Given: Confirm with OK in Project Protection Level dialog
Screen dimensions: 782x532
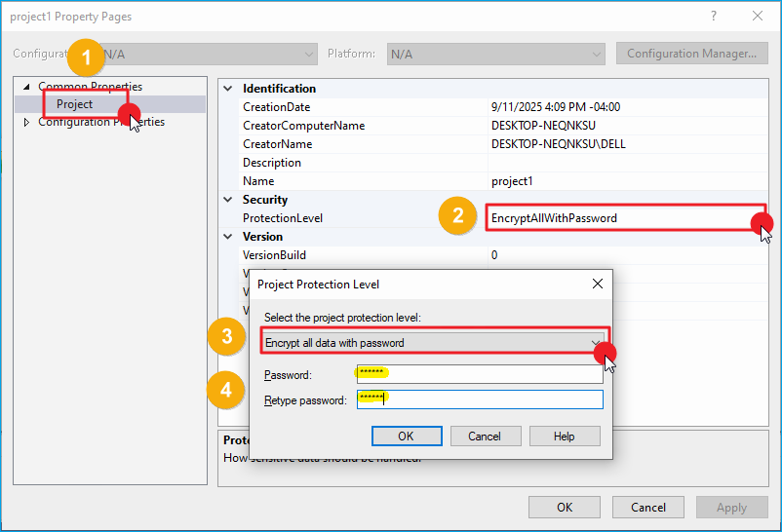Looking at the screenshot, I should click(x=407, y=437).
